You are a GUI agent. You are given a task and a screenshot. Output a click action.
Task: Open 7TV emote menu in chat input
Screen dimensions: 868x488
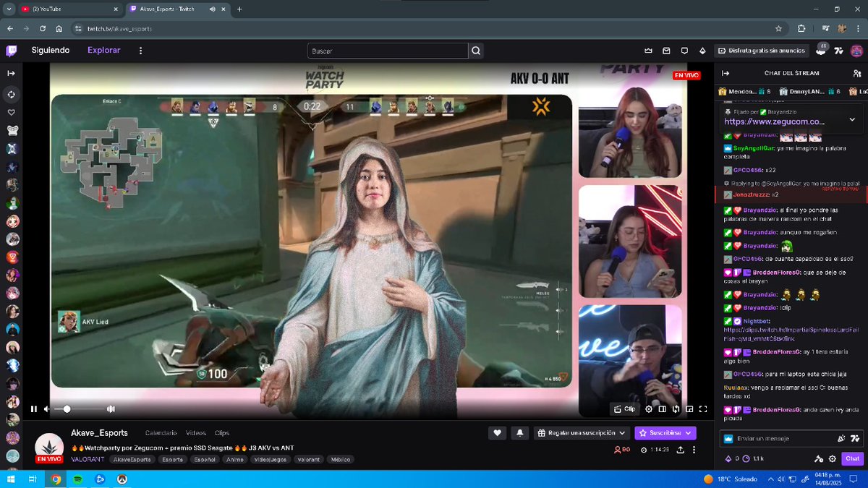pyautogui.click(x=855, y=438)
